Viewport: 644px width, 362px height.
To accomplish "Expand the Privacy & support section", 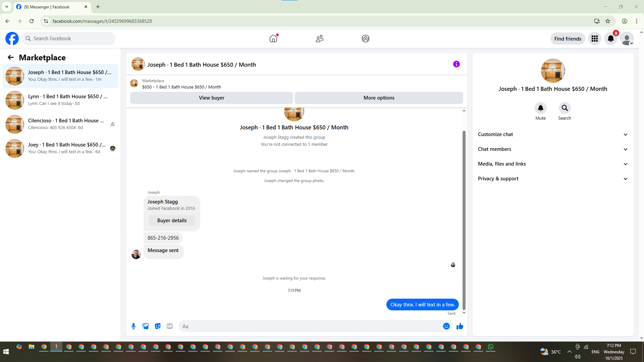I will [x=552, y=179].
